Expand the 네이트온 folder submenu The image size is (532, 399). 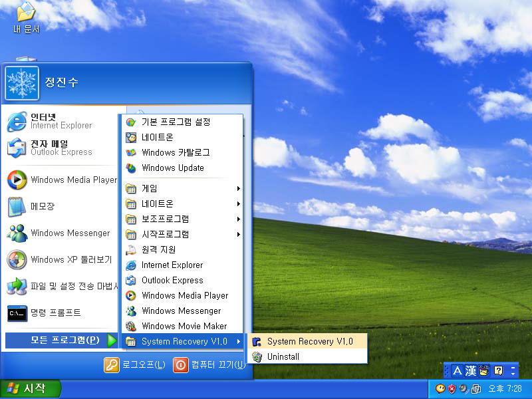182,203
